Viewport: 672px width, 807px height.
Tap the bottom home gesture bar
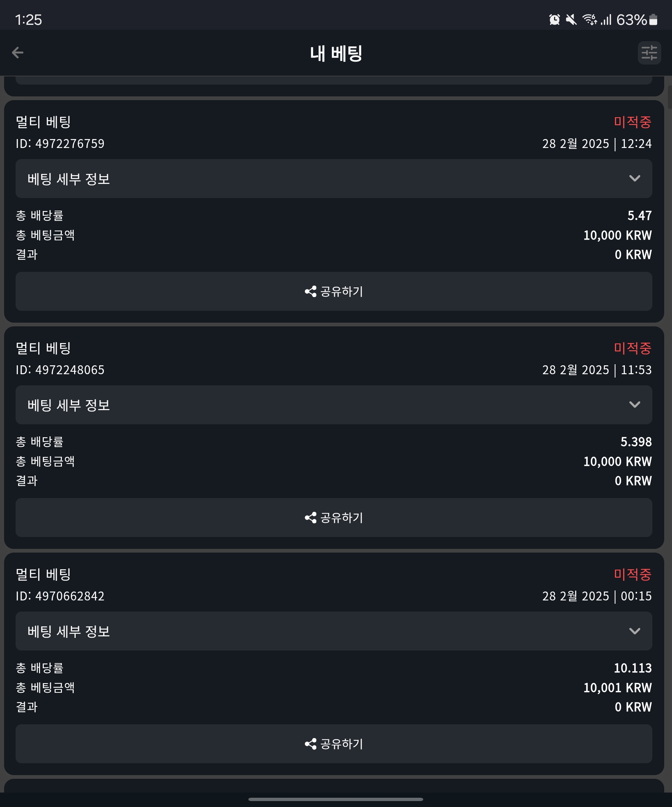pyautogui.click(x=336, y=799)
